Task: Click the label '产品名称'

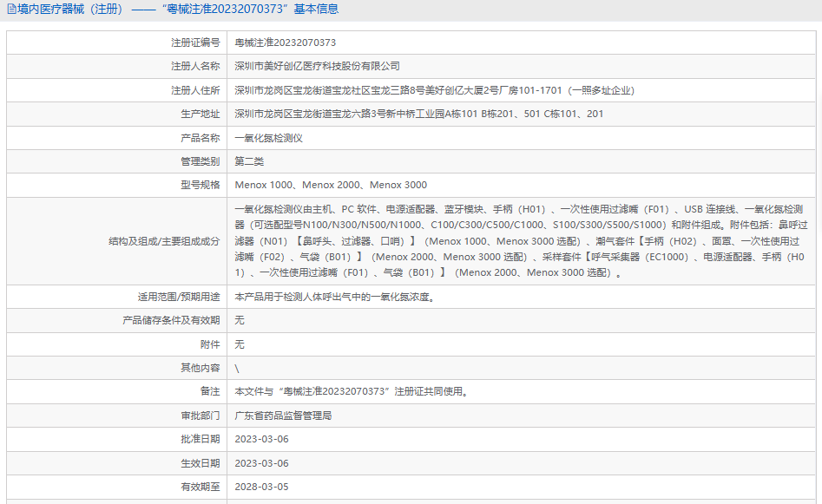Action: [x=201, y=138]
